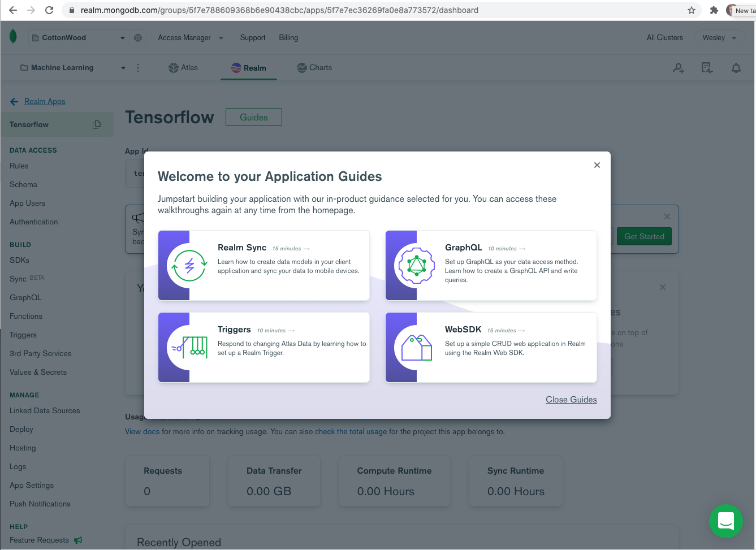
Task: Open the GraphQL guide title
Action: coord(464,248)
